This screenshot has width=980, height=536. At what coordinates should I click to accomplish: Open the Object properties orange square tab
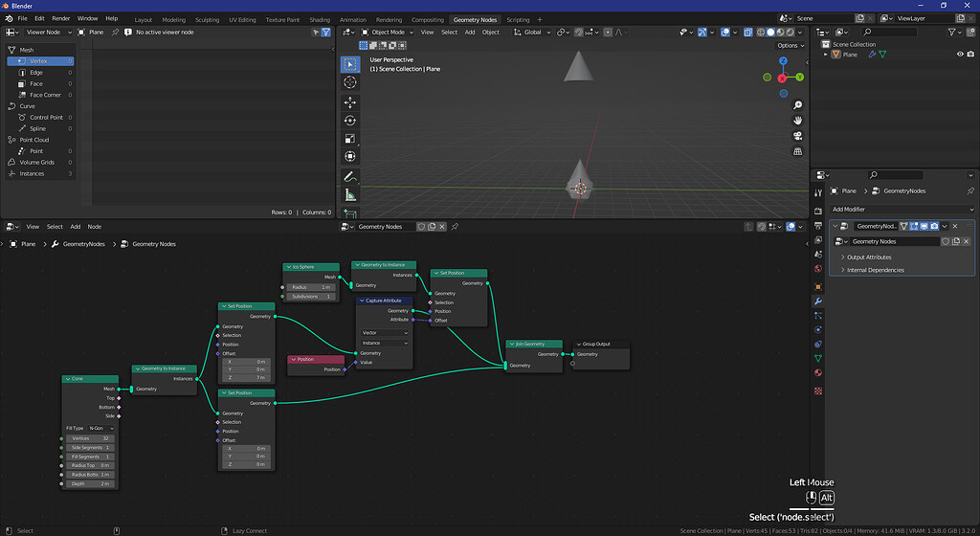[x=818, y=287]
